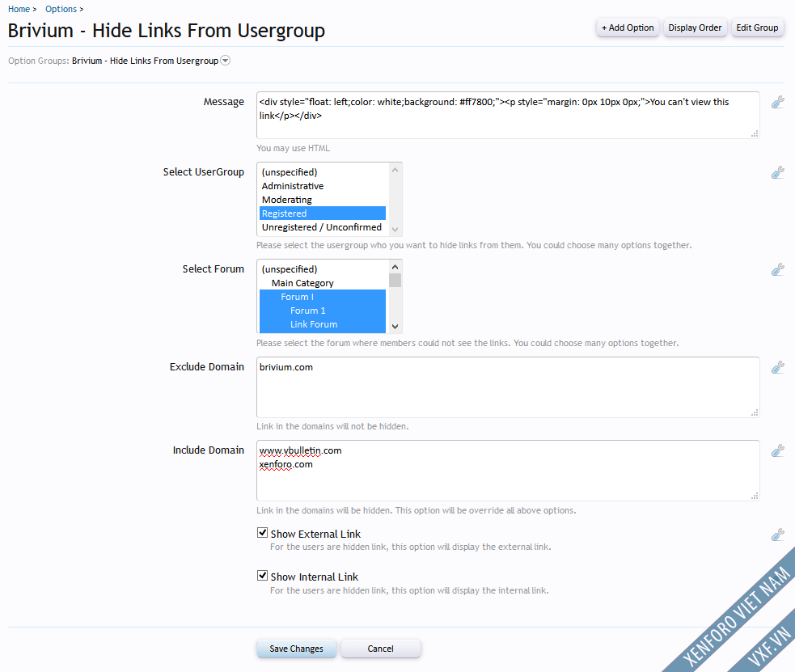Uncheck Show External Link checkbox
795x672 pixels.
point(262,533)
